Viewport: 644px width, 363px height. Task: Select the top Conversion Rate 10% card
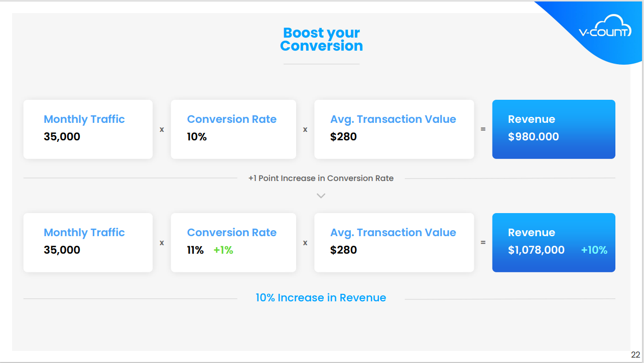pyautogui.click(x=233, y=129)
